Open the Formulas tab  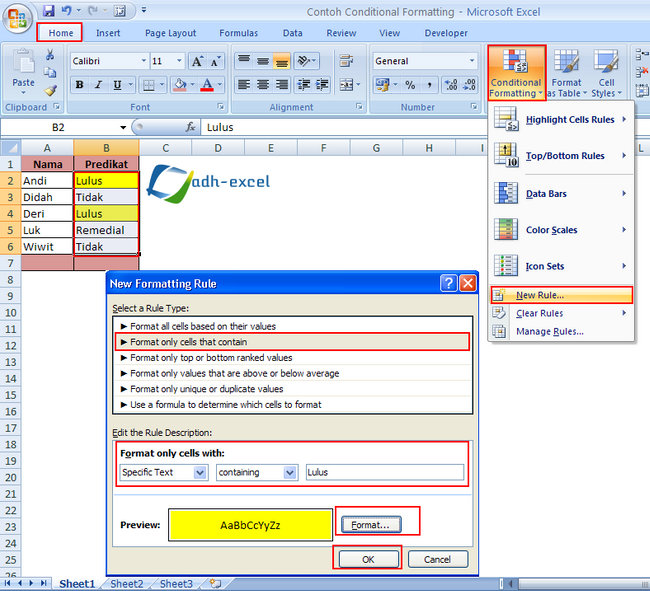click(238, 33)
